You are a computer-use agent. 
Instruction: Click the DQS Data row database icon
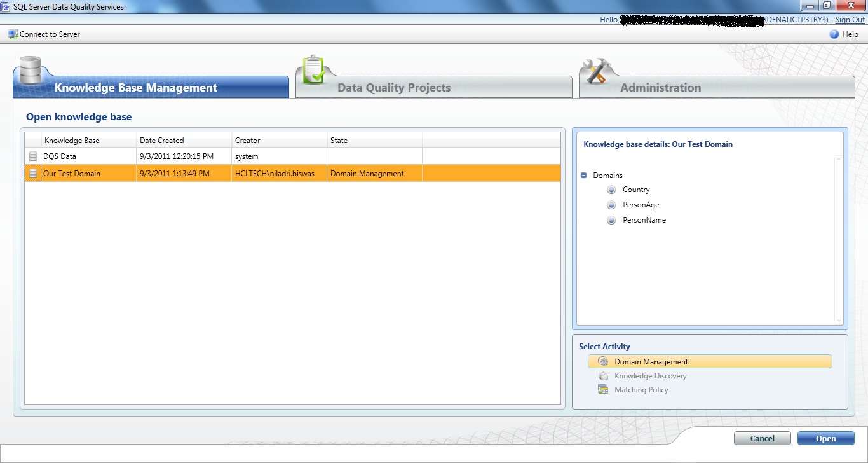(33, 156)
